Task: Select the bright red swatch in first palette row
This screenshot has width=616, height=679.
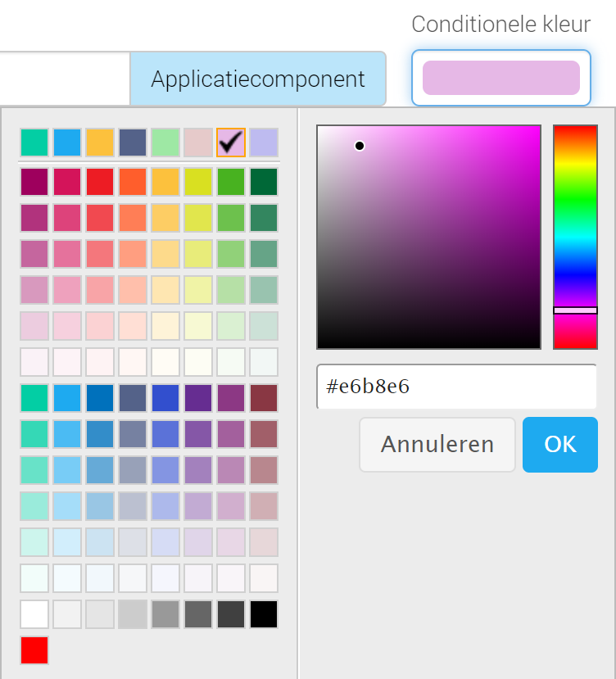Action: coord(100,182)
